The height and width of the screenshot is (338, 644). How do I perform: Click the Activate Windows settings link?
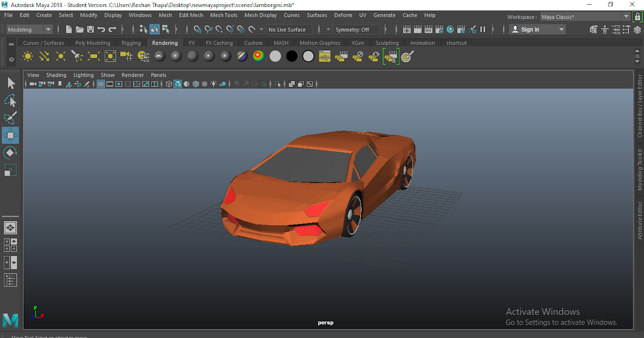pos(561,322)
